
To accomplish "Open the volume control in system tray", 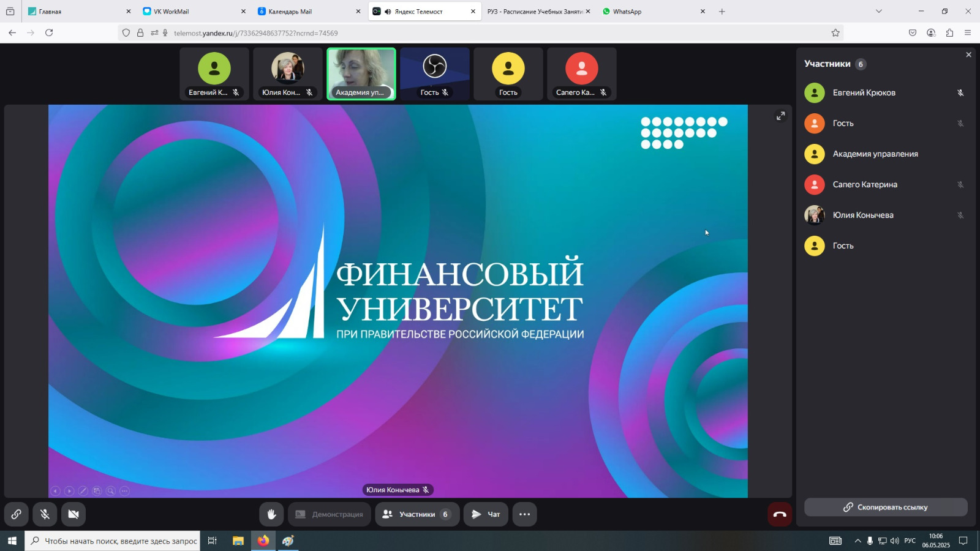I will pyautogui.click(x=895, y=541).
